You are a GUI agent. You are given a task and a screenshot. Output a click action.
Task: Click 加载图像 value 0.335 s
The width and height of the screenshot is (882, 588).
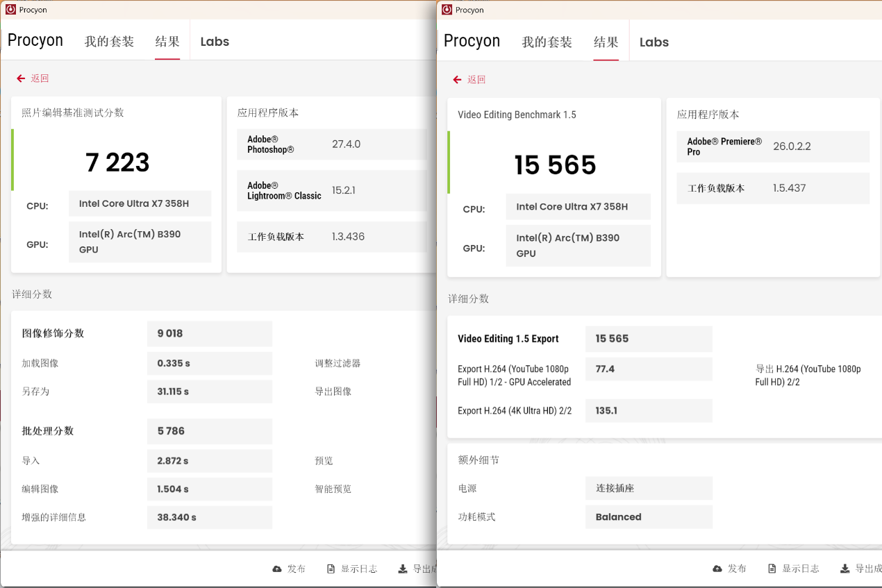pos(209,363)
